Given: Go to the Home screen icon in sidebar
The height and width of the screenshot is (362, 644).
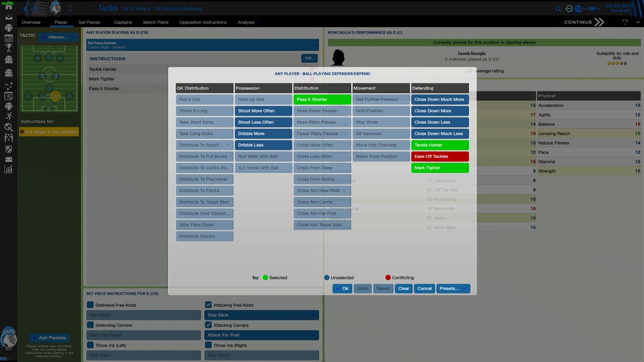Looking at the screenshot, I should pyautogui.click(x=9, y=7).
